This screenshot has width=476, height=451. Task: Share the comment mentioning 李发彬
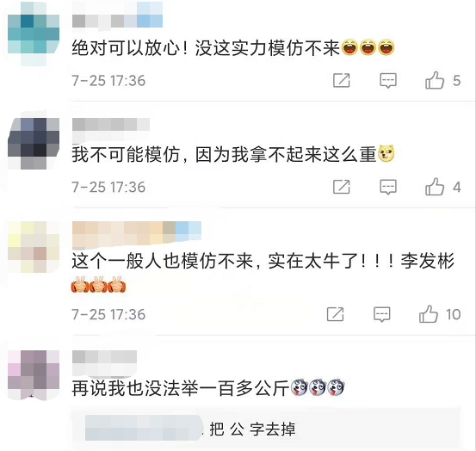[x=335, y=314]
